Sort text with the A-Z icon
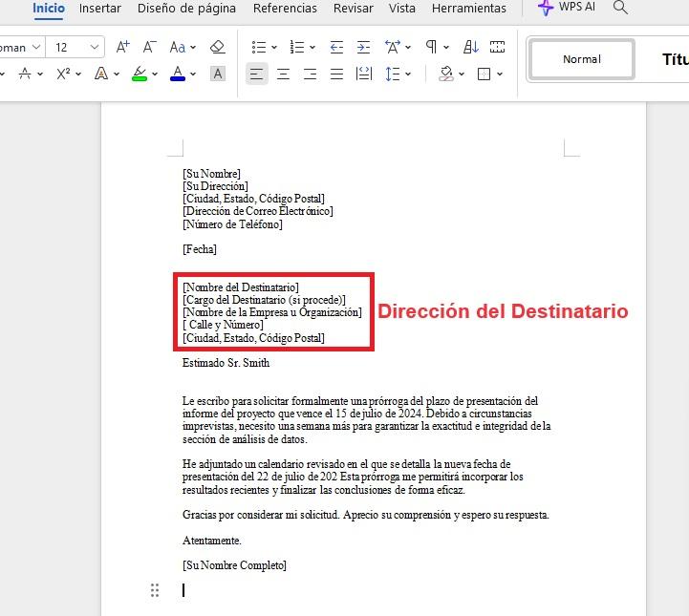 tap(470, 47)
